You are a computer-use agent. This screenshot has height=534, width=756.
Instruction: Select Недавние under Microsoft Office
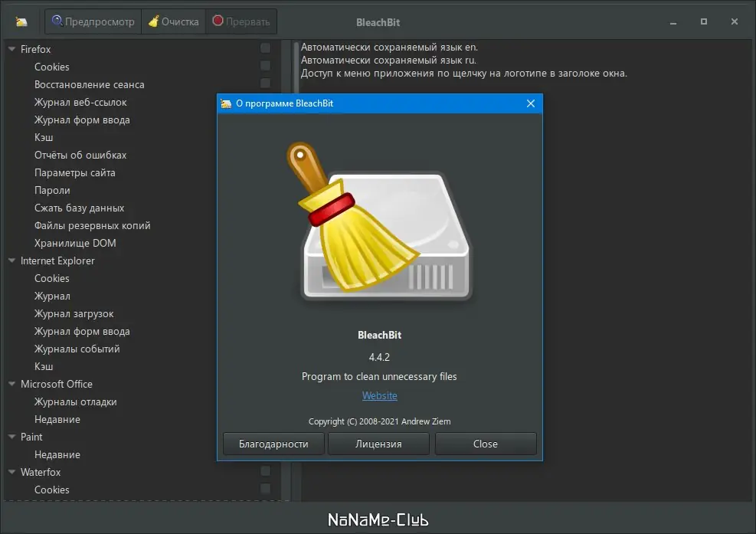pos(57,419)
